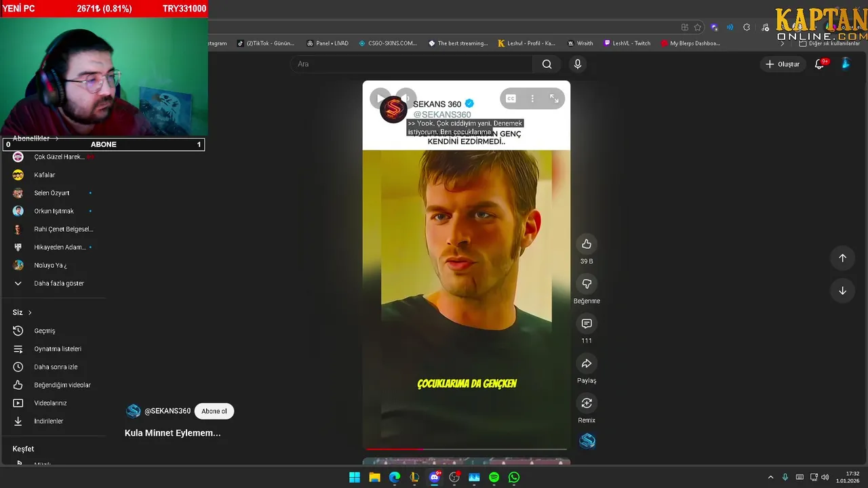Click the video title Kula Minnet Eylemem...

click(173, 432)
